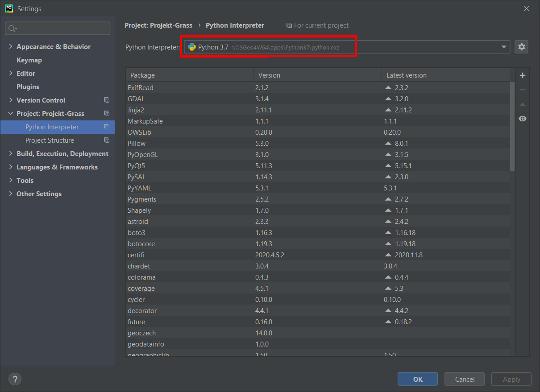Toggle the eye icon to show early releases
This screenshot has width=540, height=392.
[522, 119]
